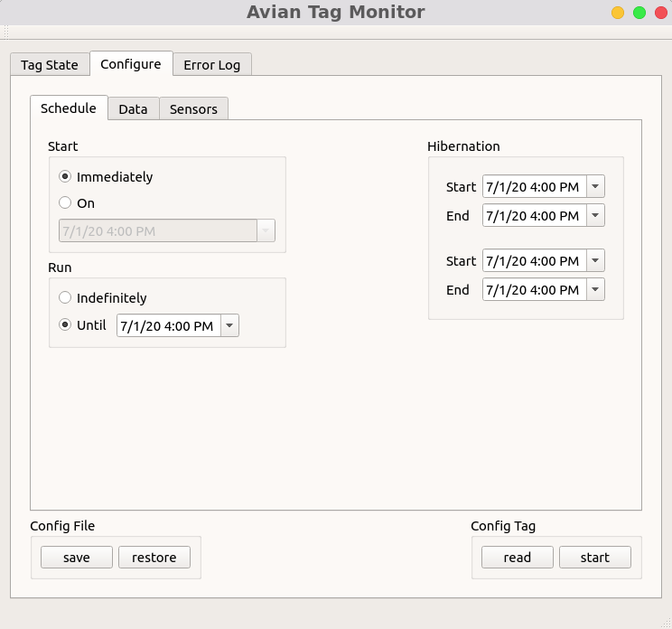This screenshot has width=672, height=629.
Task: Click the toolbar grip handle under title
Action: point(5,33)
